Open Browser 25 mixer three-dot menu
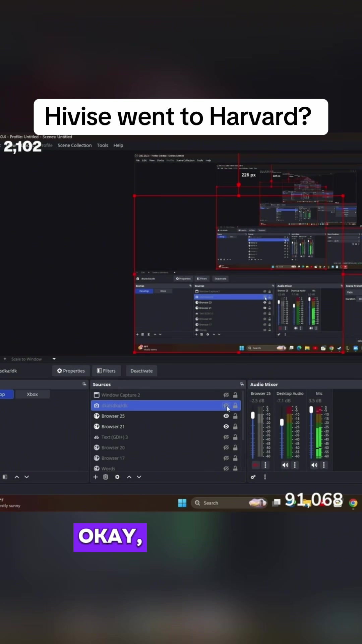The image size is (362, 644). point(265,465)
